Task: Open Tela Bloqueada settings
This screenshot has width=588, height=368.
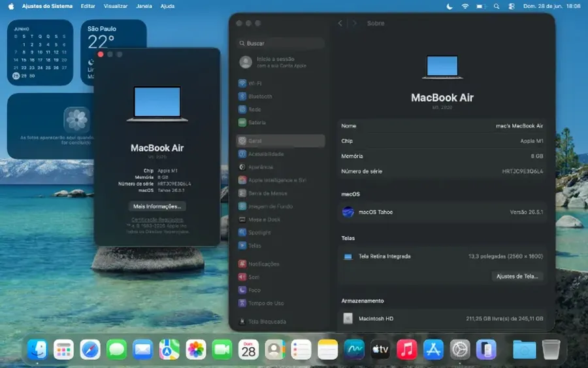Action: coord(280,322)
